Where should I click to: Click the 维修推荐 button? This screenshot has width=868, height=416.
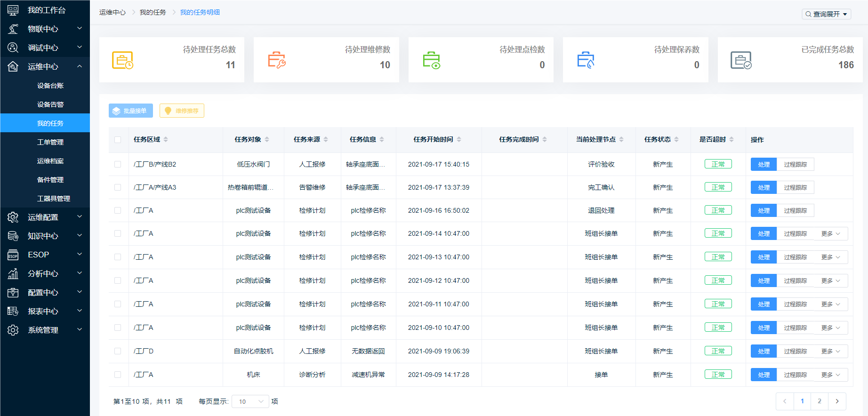(182, 111)
